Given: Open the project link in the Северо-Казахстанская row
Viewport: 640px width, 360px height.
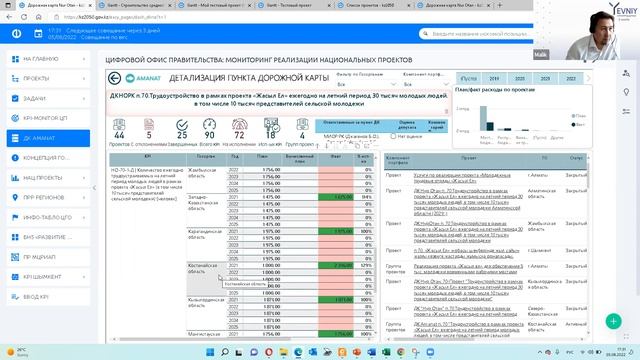Looking at the screenshot, I should (465, 311).
